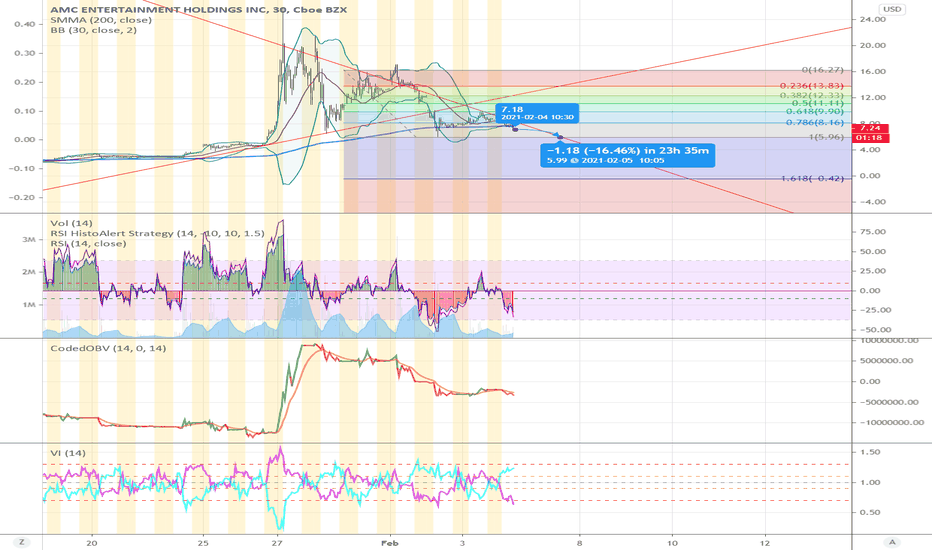Select the forecast start point marker
This screenshot has width=932, height=550.
(x=515, y=128)
